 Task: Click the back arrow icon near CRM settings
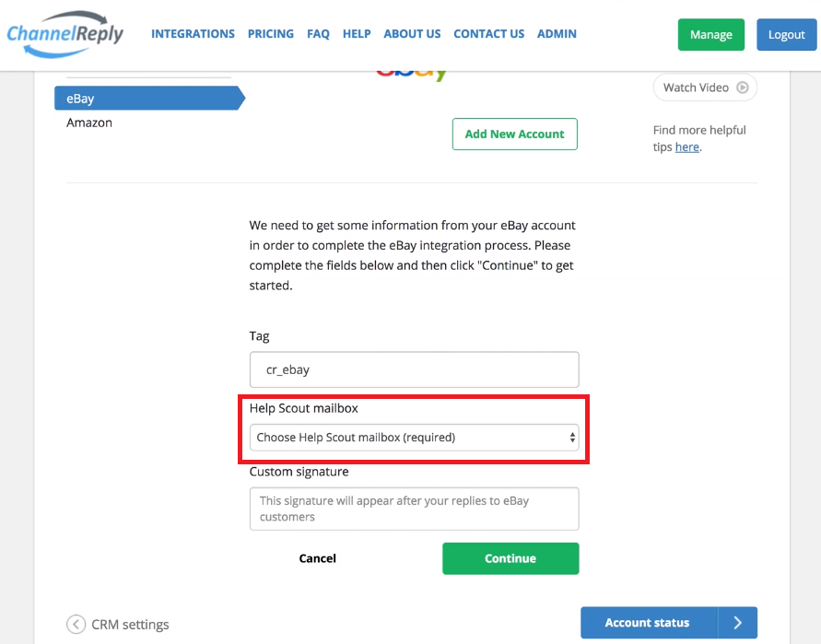[x=76, y=624]
